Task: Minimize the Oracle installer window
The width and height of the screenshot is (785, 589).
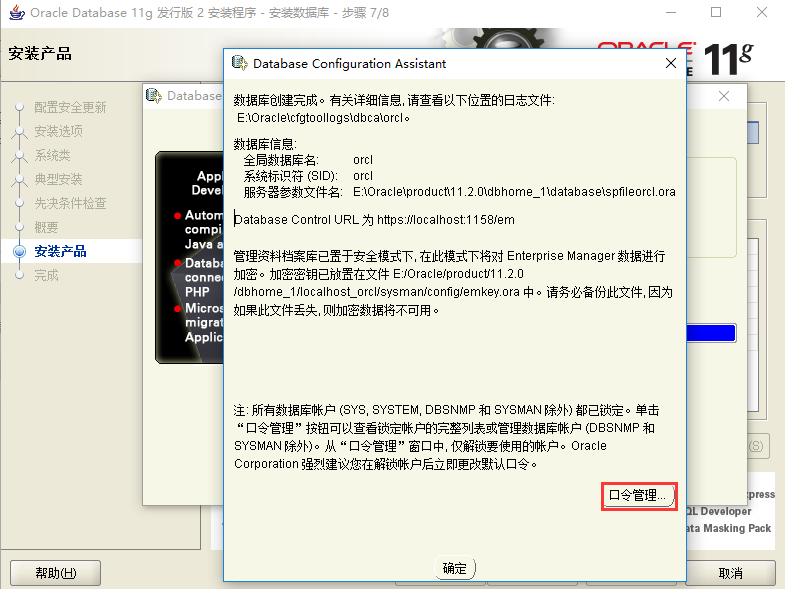Action: coord(671,12)
